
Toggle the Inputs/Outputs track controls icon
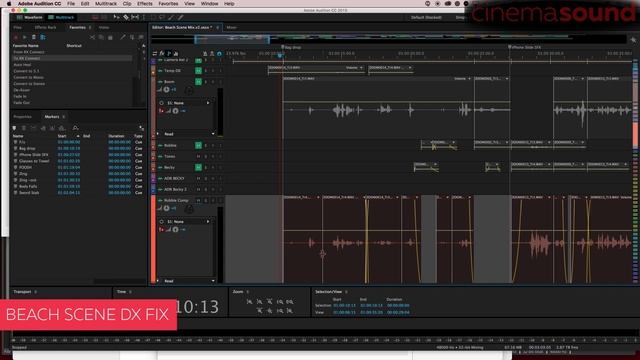155,53
